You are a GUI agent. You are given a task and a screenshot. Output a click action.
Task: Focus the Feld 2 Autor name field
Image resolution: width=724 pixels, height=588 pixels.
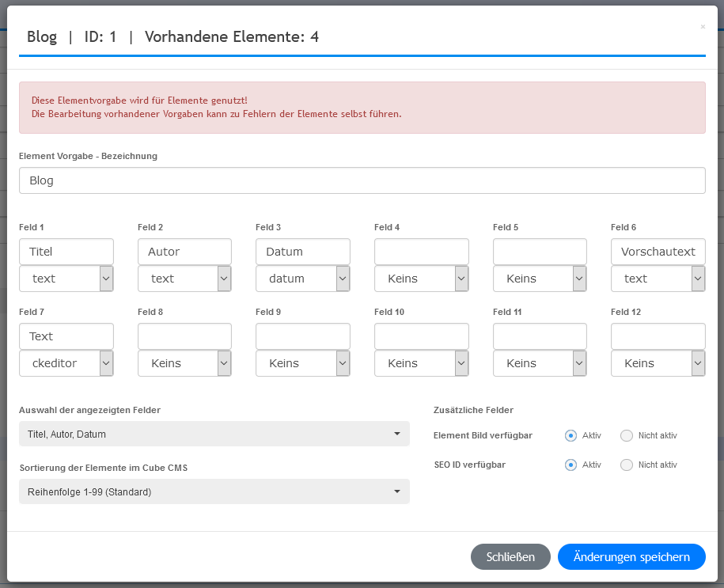coord(184,252)
